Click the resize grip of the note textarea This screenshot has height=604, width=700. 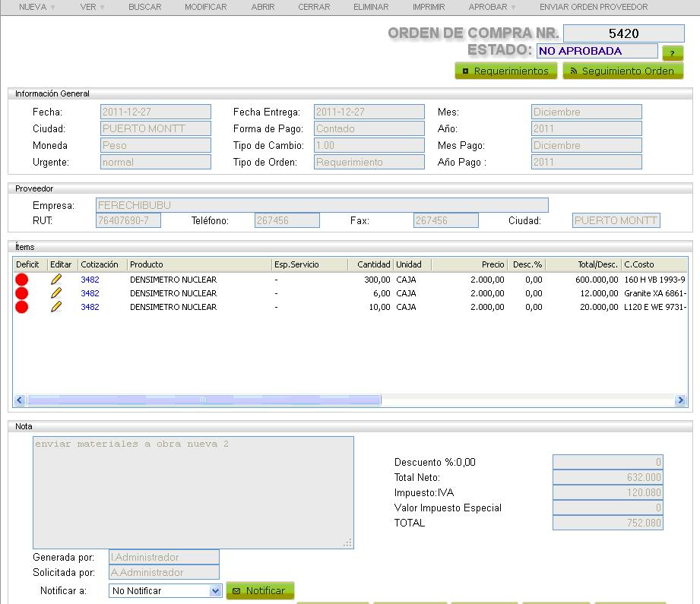(348, 543)
